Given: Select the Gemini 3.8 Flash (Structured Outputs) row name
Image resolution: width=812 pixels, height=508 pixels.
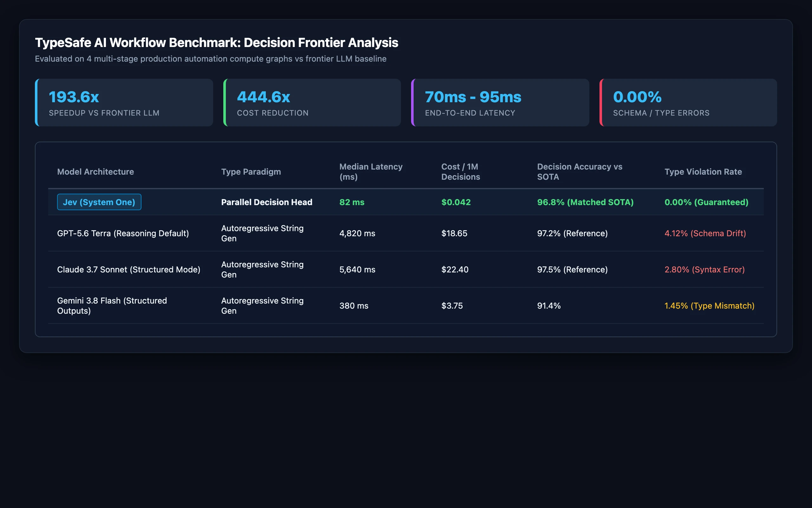Looking at the screenshot, I should pos(112,305).
